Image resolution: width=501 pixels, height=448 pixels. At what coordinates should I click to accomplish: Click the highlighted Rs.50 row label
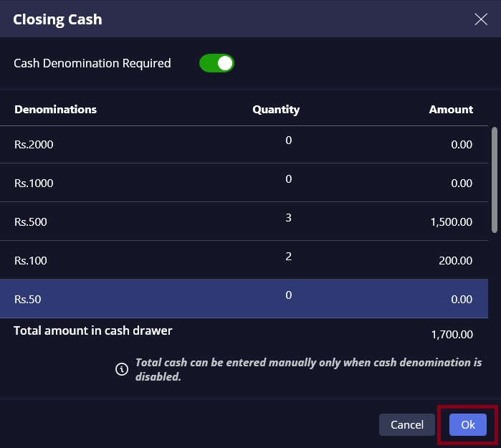(28, 300)
